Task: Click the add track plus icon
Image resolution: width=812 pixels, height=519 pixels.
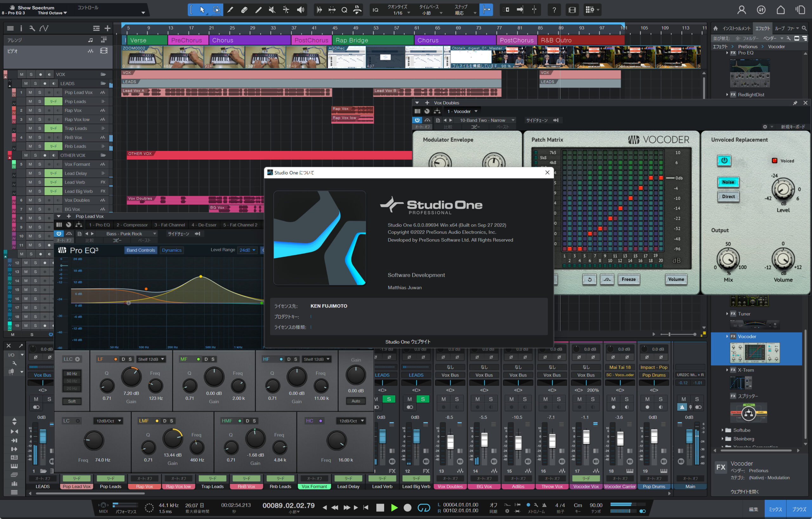Action: click(x=108, y=28)
